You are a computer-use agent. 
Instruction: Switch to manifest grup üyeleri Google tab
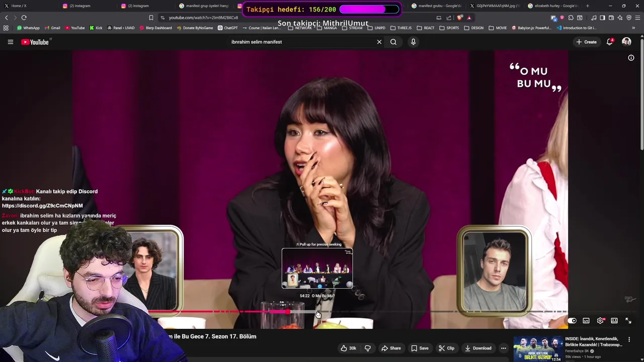(x=204, y=6)
